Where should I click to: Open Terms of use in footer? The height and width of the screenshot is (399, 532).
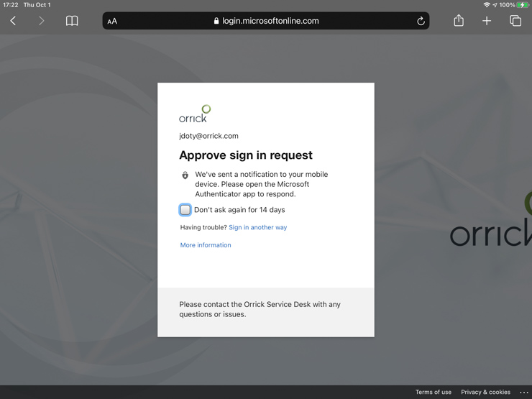click(x=433, y=393)
